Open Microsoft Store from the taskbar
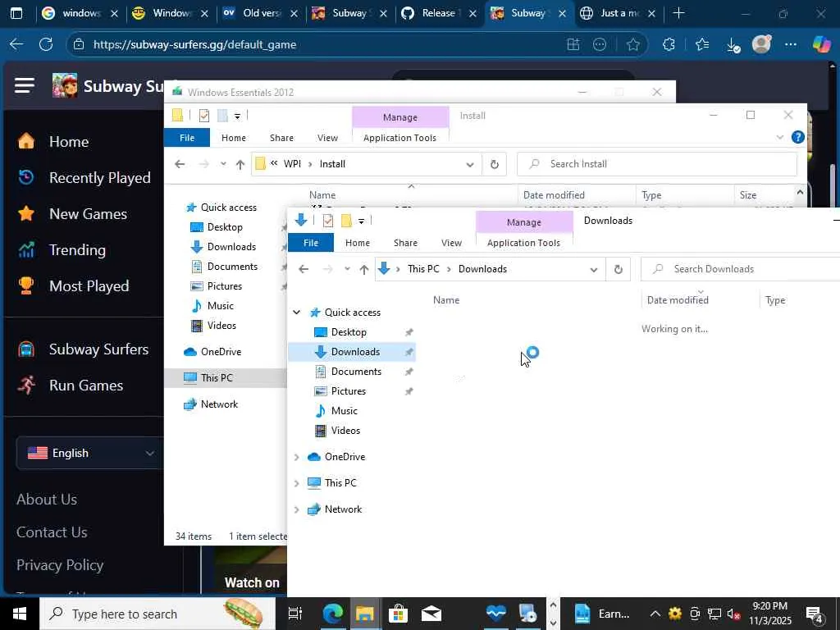 398,614
